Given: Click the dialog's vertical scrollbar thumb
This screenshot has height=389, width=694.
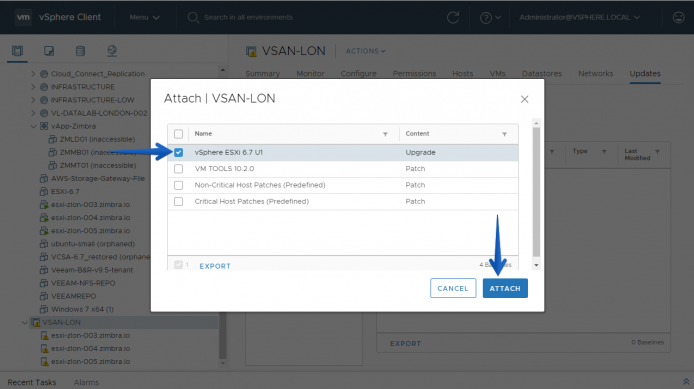Looking at the screenshot, I should tap(536, 192).
